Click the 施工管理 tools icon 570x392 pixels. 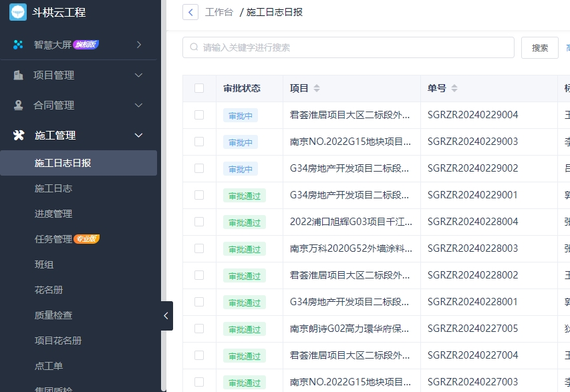click(x=18, y=136)
